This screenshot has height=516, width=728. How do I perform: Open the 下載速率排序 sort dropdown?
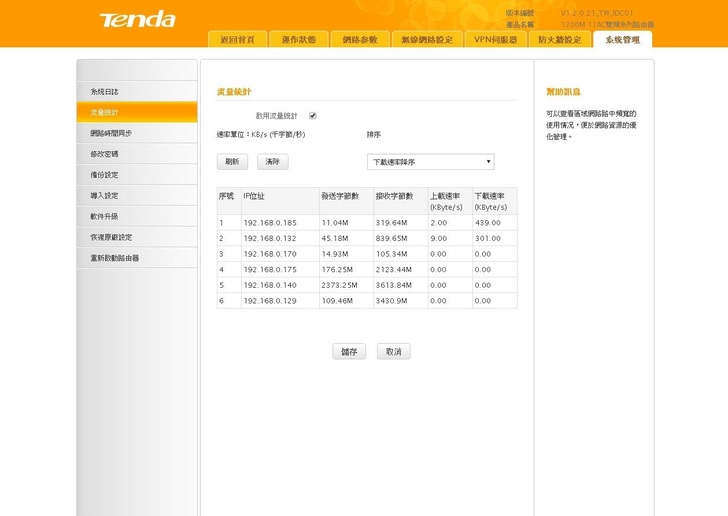[430, 162]
